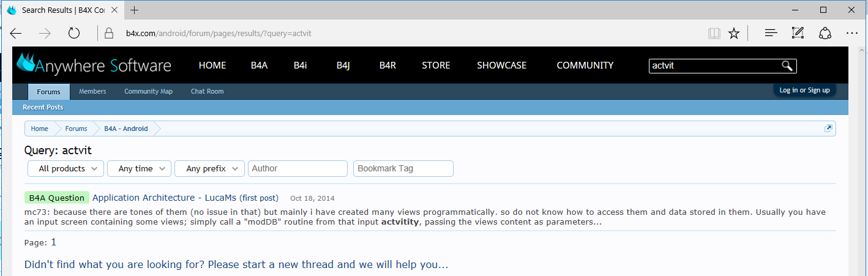Viewport: 868px width, 276px height.
Task: Select the Members tab
Action: [92, 91]
